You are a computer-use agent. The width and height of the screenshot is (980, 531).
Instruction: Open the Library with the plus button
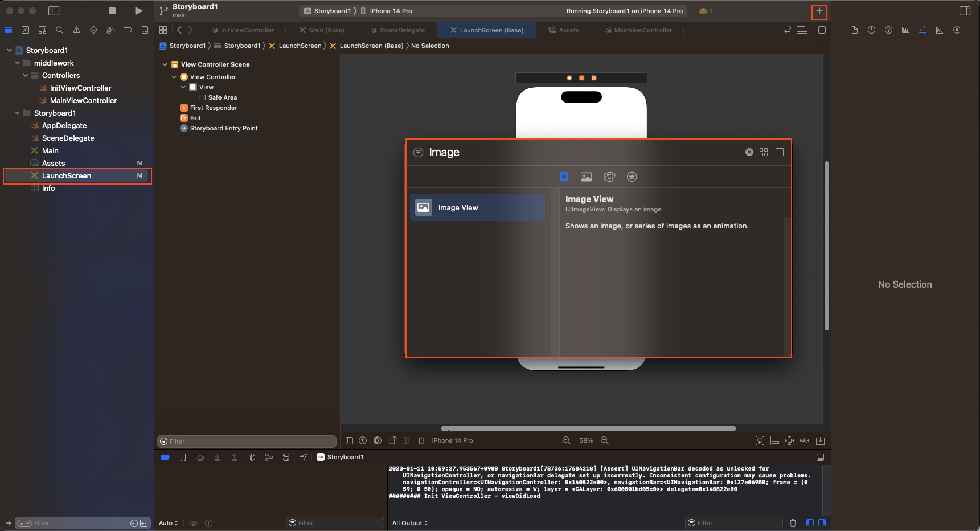point(819,11)
